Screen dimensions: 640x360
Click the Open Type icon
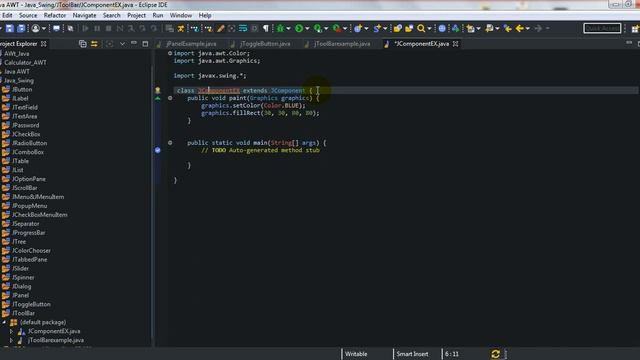[x=397, y=28]
